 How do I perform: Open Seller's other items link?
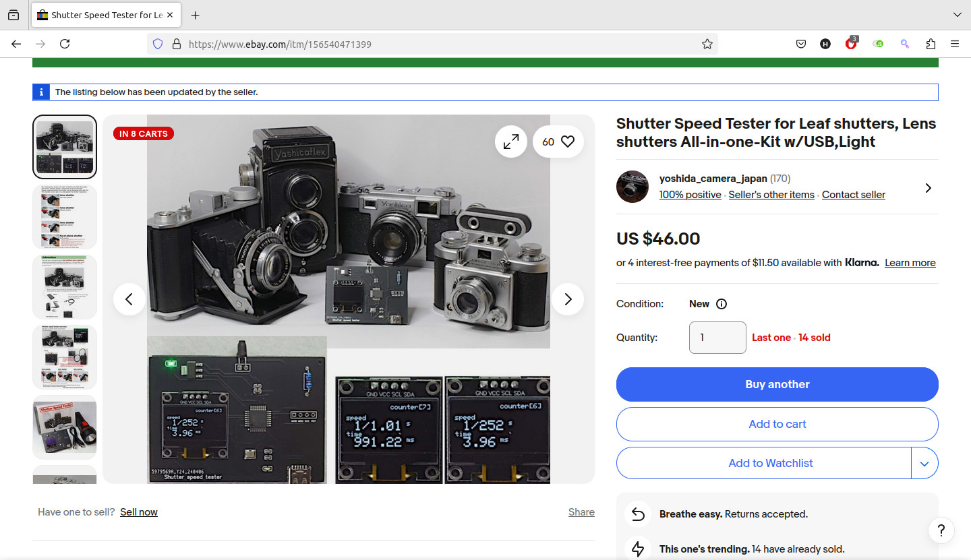click(x=771, y=195)
